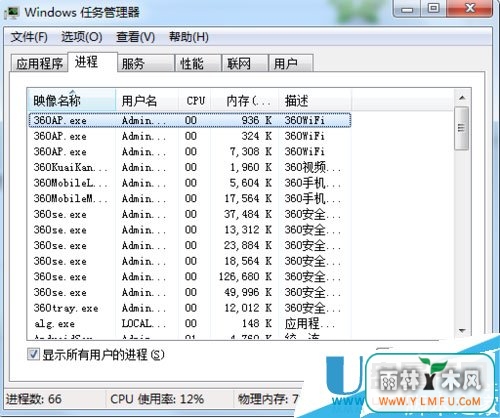Click the scrollbar up arrow
The height and width of the screenshot is (418, 500).
(x=462, y=98)
